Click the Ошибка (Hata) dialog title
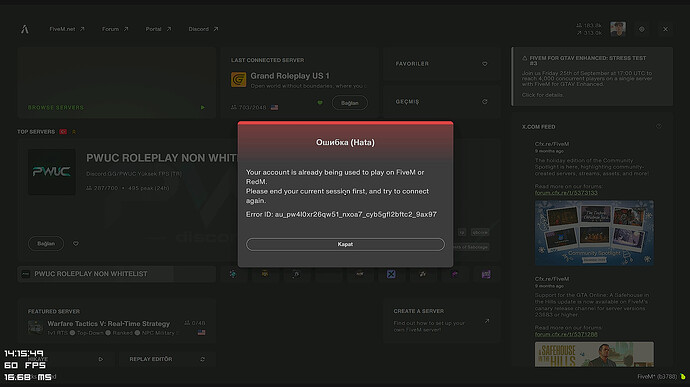690x387 pixels. click(x=345, y=142)
